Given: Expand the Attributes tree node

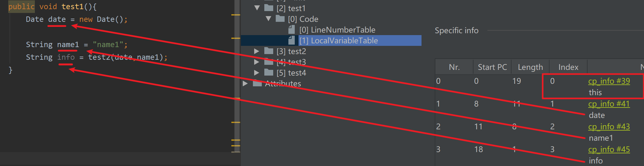Looking at the screenshot, I should click(245, 83).
